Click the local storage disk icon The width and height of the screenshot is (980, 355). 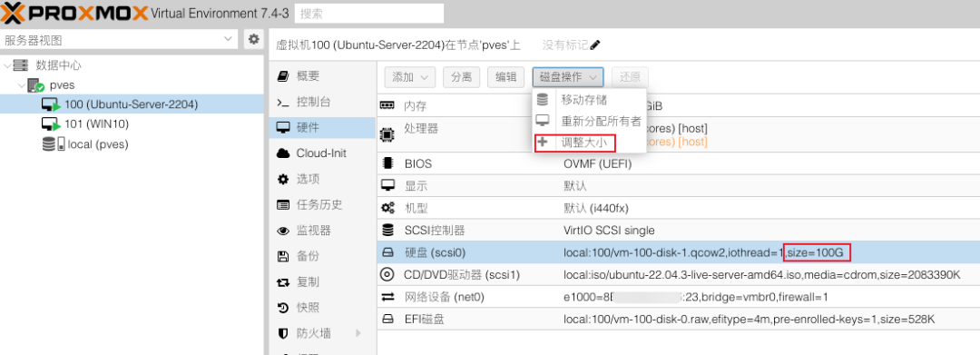[54, 144]
